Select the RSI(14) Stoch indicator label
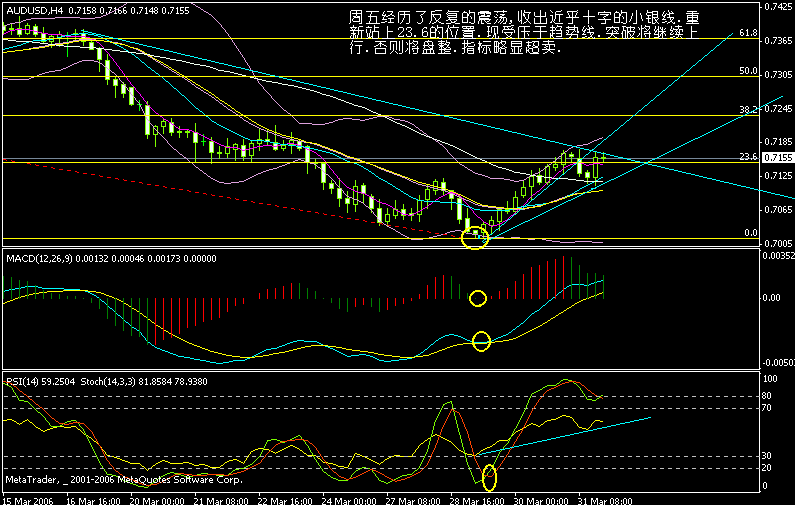The height and width of the screenshot is (505, 795). pyautogui.click(x=85, y=381)
